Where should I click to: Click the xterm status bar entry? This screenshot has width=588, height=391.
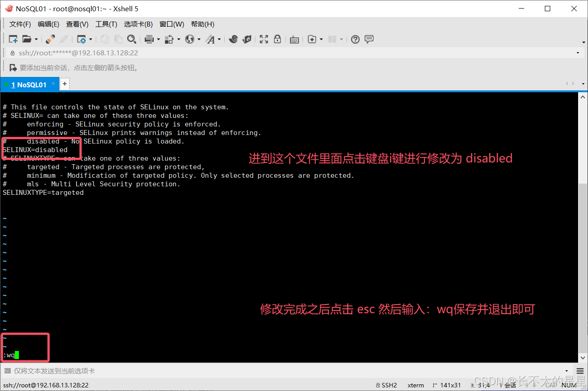click(x=415, y=385)
